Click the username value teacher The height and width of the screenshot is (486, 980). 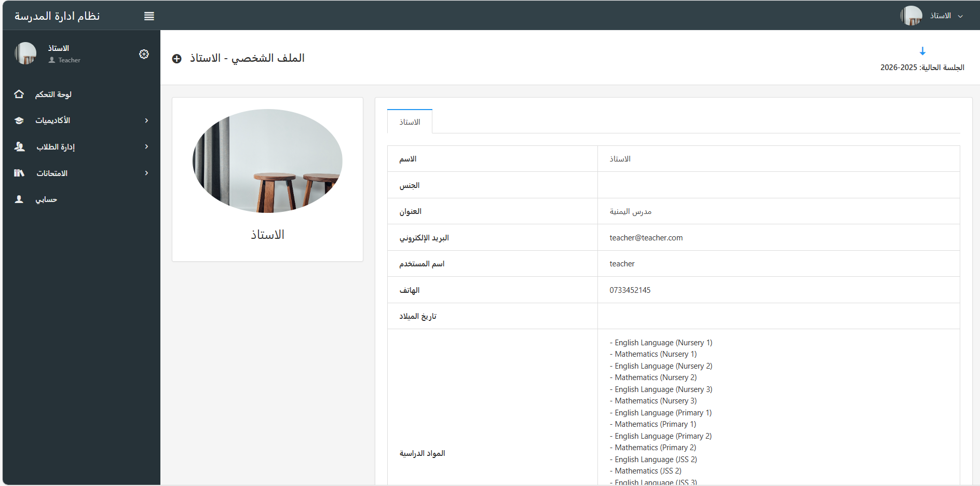[622, 264]
